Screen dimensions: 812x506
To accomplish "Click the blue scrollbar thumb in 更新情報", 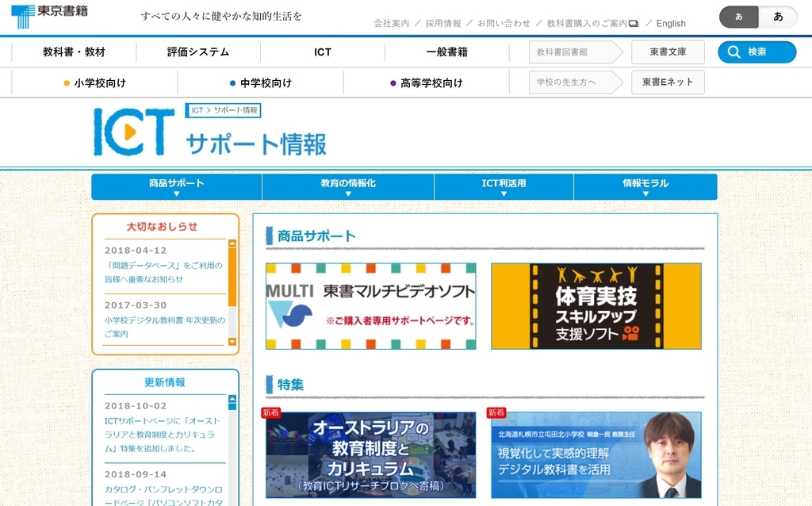I will (232, 406).
